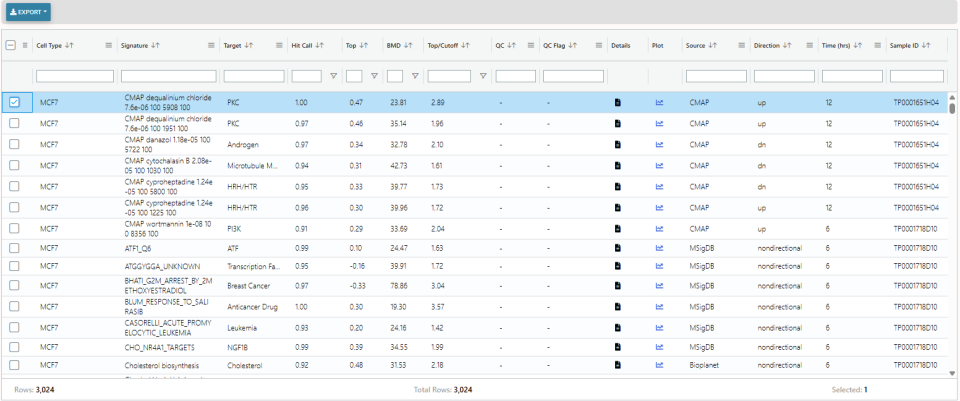Open BMD column filter funnel icon
The width and height of the screenshot is (960, 401).
point(415,76)
